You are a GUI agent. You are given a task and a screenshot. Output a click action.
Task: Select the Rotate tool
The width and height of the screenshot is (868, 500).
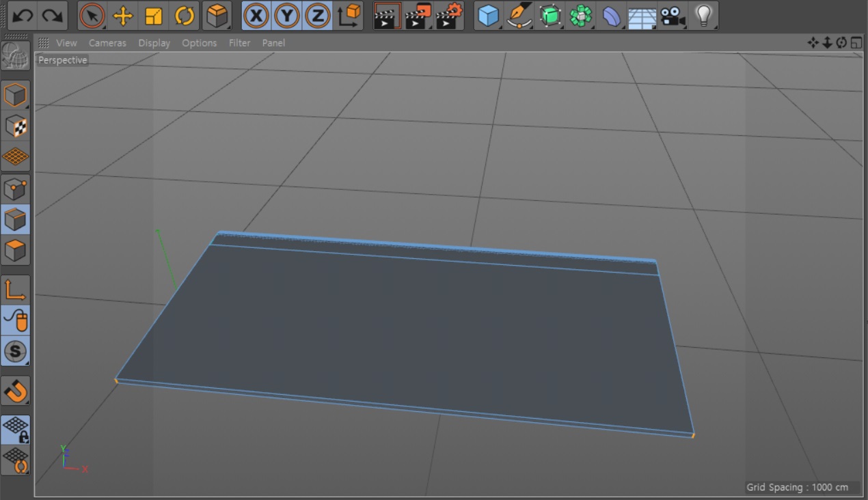pyautogui.click(x=185, y=16)
